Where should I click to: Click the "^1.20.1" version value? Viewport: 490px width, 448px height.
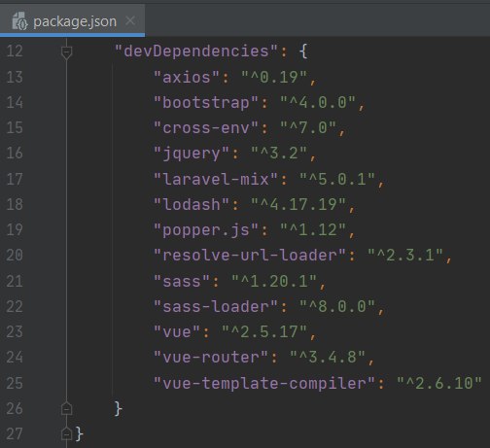[x=274, y=281]
